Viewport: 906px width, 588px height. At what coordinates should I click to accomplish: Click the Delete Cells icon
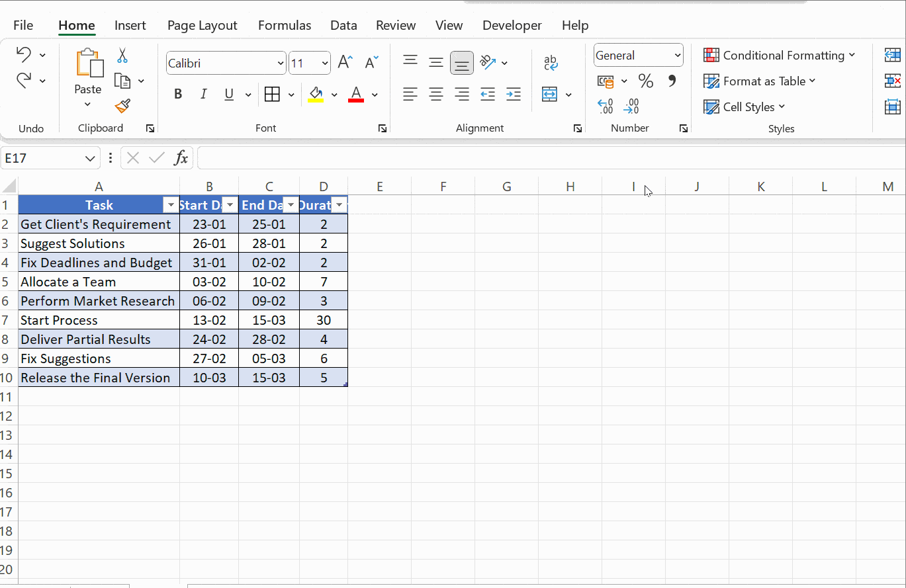893,81
